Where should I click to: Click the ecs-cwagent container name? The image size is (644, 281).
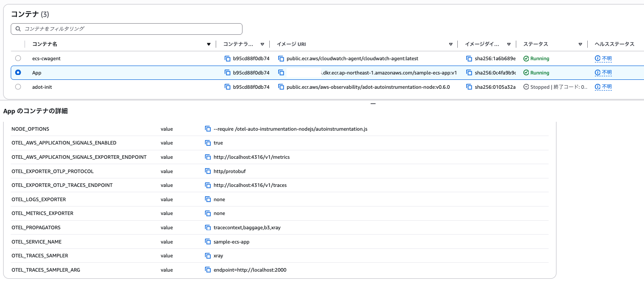46,58
